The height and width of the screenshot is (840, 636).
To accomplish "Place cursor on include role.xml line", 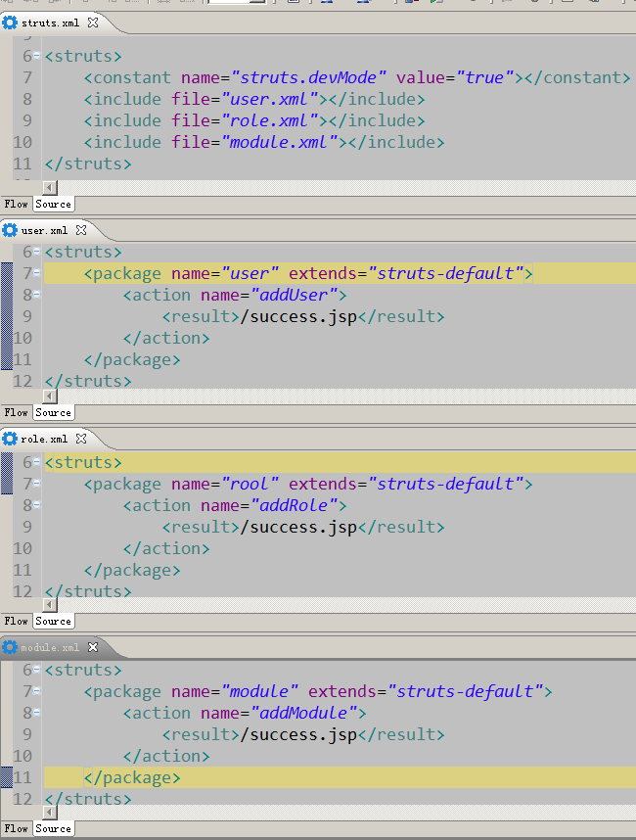I will point(254,120).
